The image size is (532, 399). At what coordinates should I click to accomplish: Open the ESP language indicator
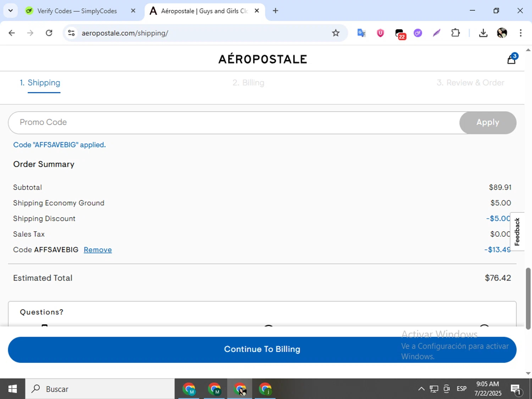click(x=461, y=389)
